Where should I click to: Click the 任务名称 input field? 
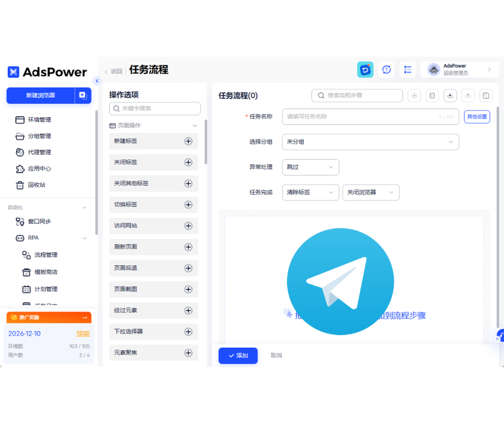pos(370,117)
